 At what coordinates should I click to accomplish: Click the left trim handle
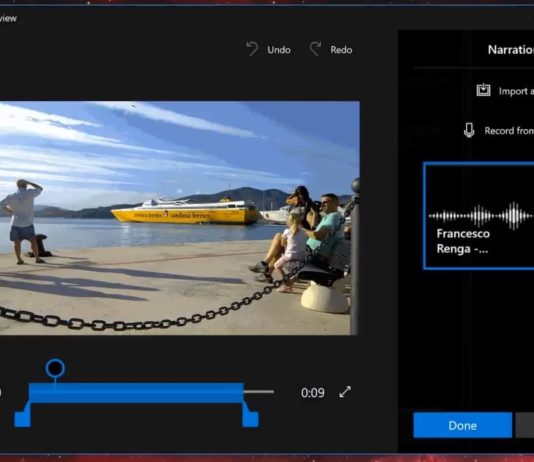point(22,415)
